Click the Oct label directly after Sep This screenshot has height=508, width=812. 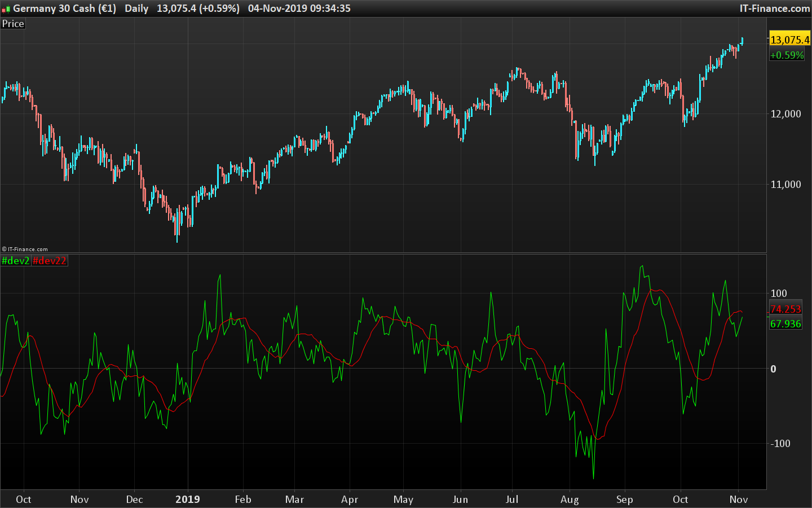tap(681, 499)
